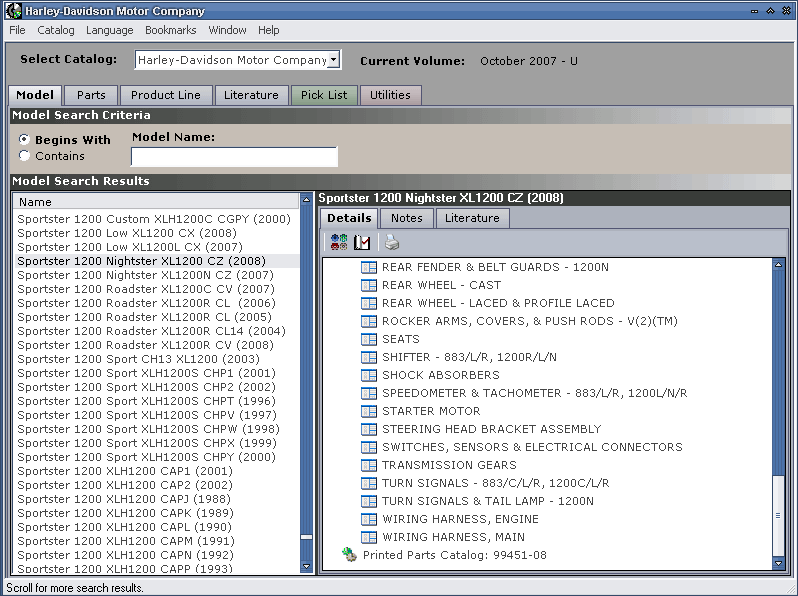The image size is (798, 596).
Task: Click the bookmark book toolbar icon
Action: click(362, 242)
